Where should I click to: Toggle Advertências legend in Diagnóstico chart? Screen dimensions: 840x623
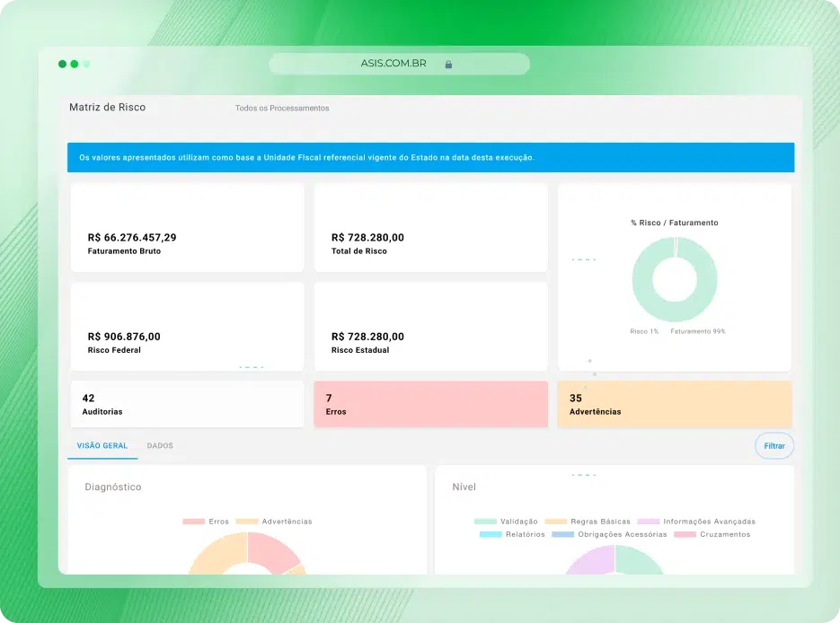(x=274, y=522)
